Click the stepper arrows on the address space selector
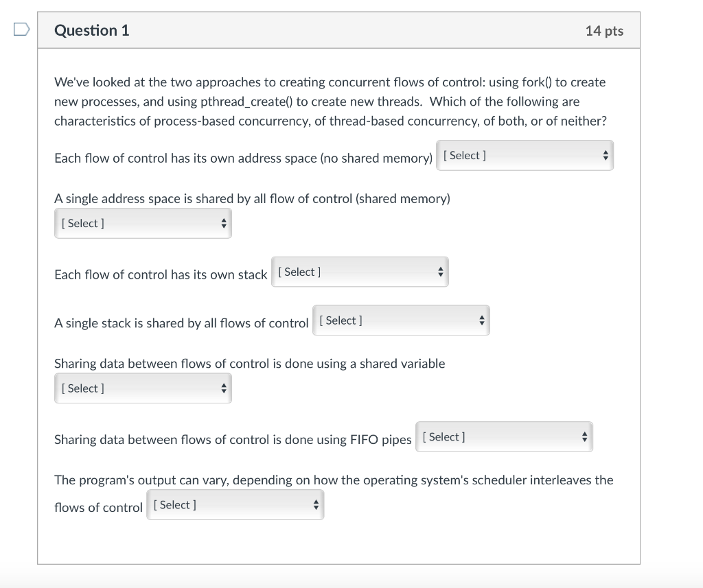Screen dimensions: 703x588 tap(605, 155)
